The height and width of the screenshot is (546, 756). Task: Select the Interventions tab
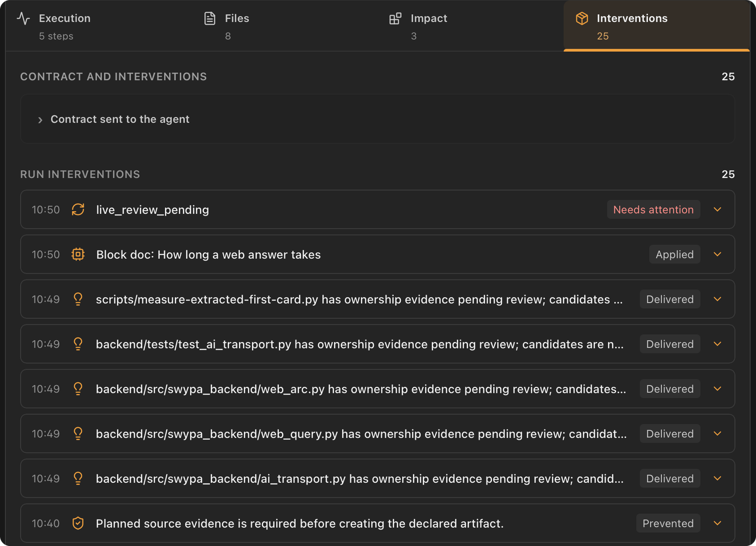click(x=656, y=26)
